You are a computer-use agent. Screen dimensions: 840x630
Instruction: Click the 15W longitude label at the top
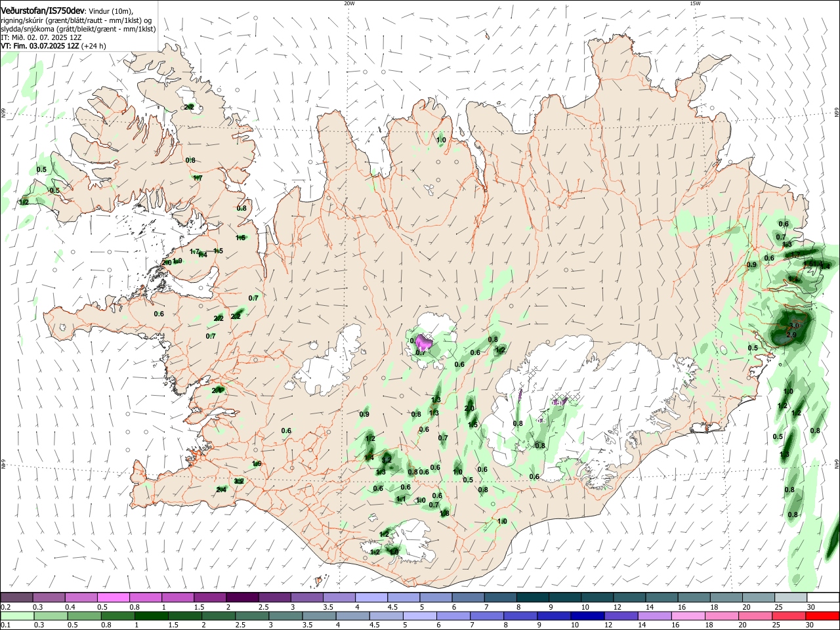pos(695,3)
